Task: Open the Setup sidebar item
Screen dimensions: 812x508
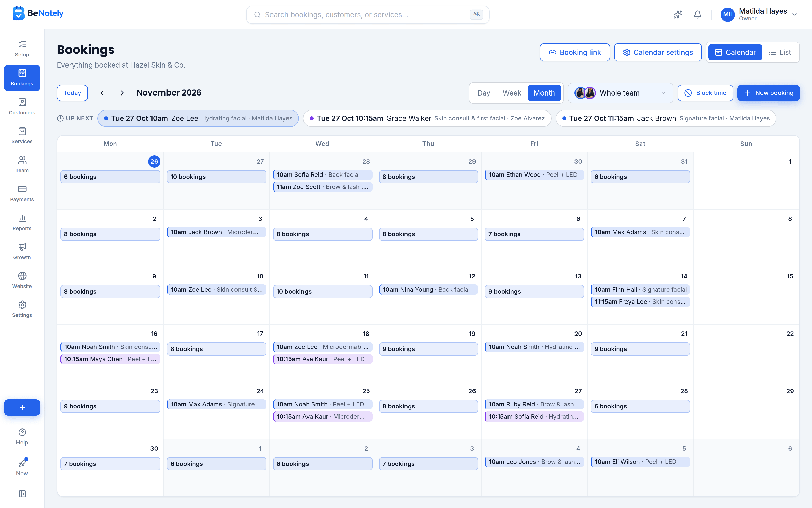Action: tap(22, 49)
